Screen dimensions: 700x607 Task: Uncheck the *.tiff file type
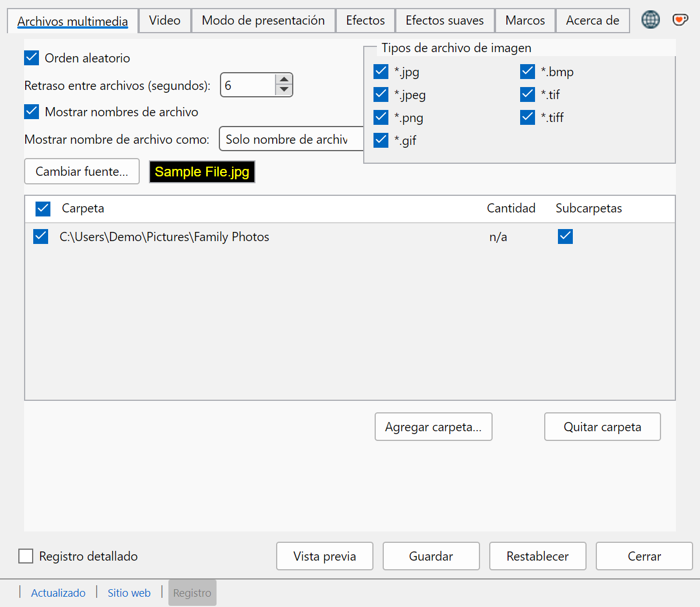(528, 117)
